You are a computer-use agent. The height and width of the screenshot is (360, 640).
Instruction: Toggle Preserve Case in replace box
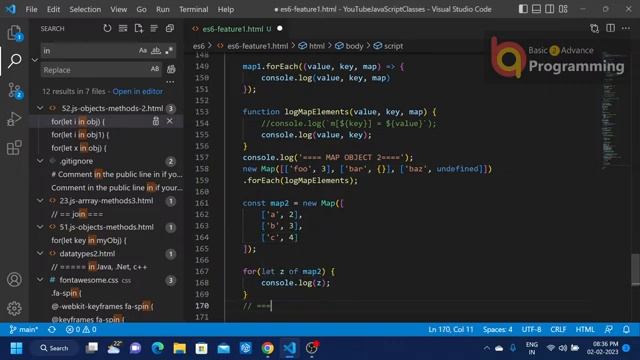155,69
